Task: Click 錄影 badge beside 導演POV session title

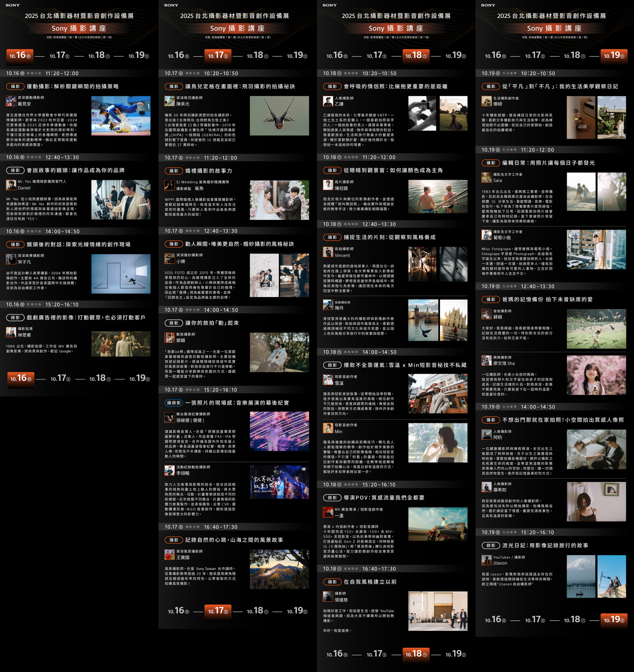Action: coord(332,498)
